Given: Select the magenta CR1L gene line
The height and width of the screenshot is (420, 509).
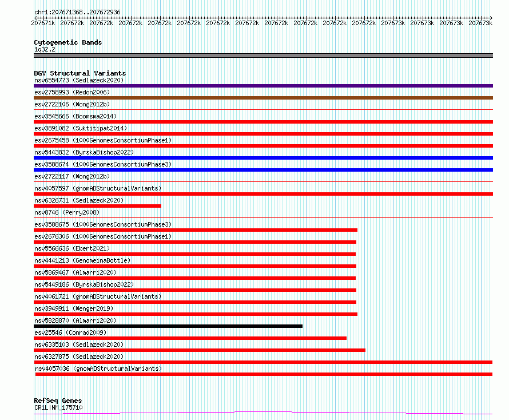Looking at the screenshot, I should click(x=263, y=413).
